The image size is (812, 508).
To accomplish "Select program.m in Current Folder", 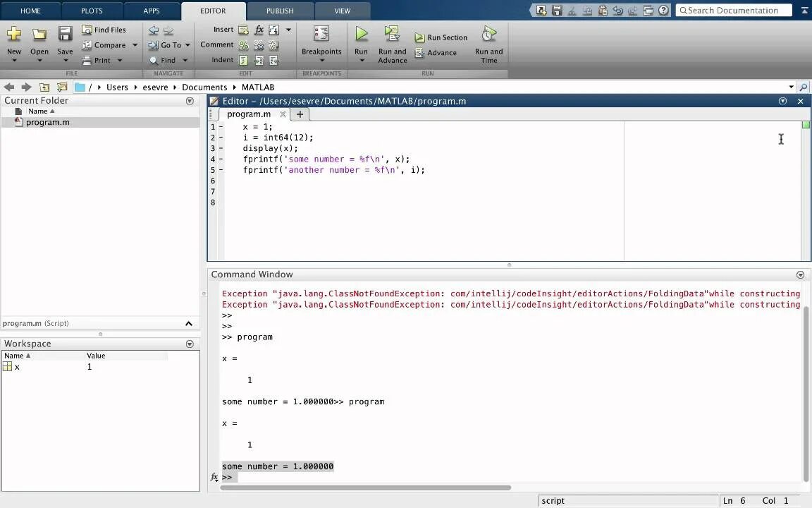I will (x=101, y=122).
